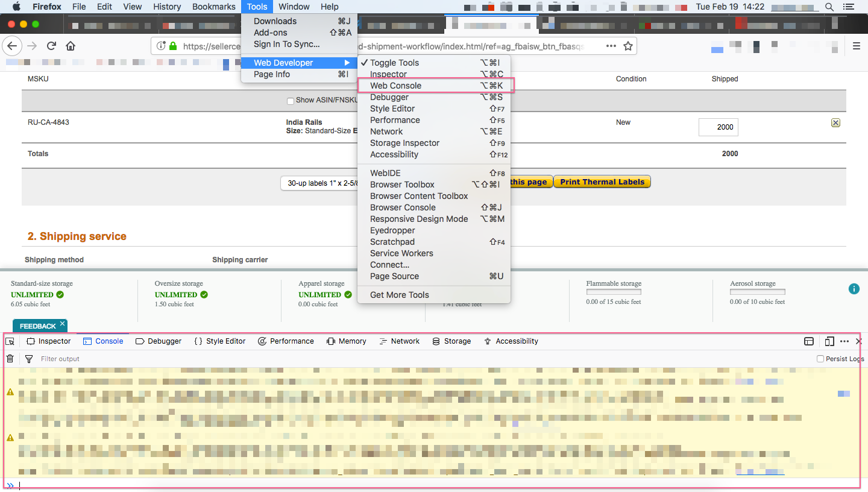Open the 30-up labels size dropdown
This screenshot has width=868, height=492.
tap(319, 183)
